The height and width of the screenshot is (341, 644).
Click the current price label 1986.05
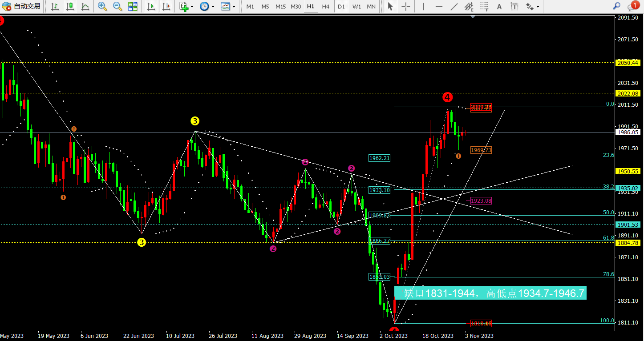tap(628, 132)
